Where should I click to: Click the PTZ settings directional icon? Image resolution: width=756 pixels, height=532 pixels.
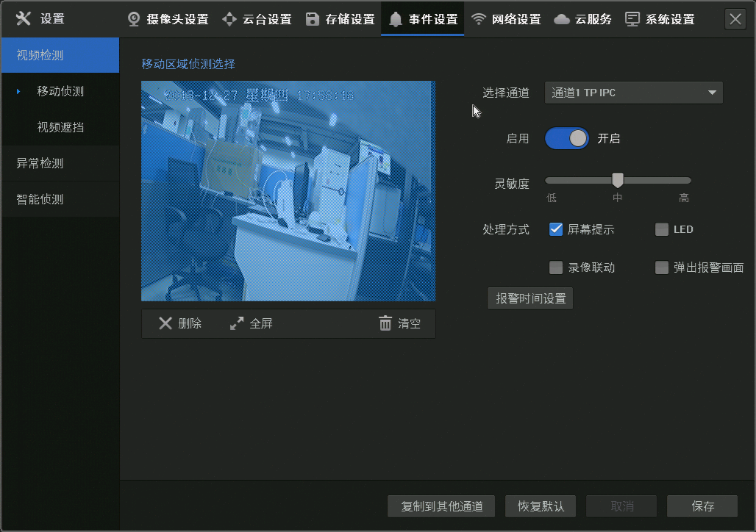[x=229, y=19]
